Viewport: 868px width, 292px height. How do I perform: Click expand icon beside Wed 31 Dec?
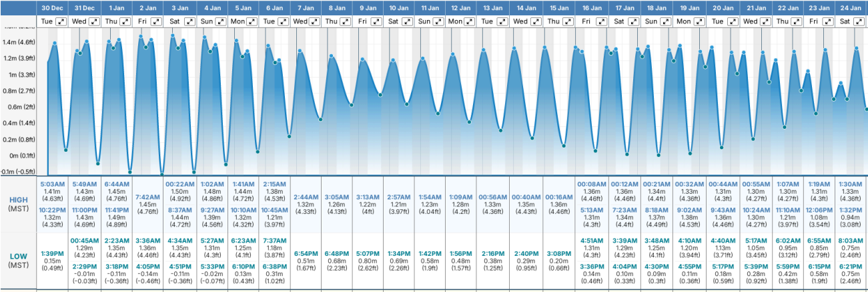point(93,21)
